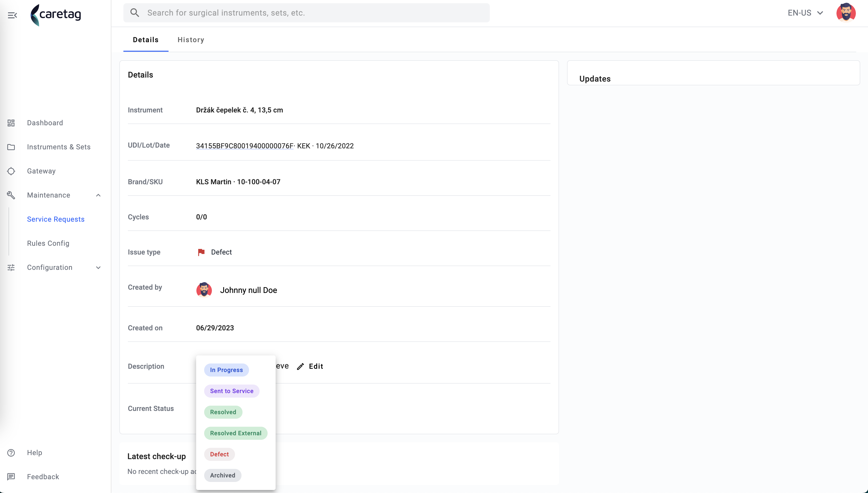The width and height of the screenshot is (868, 493).
Task: Click the Gateway target icon
Action: click(x=11, y=171)
